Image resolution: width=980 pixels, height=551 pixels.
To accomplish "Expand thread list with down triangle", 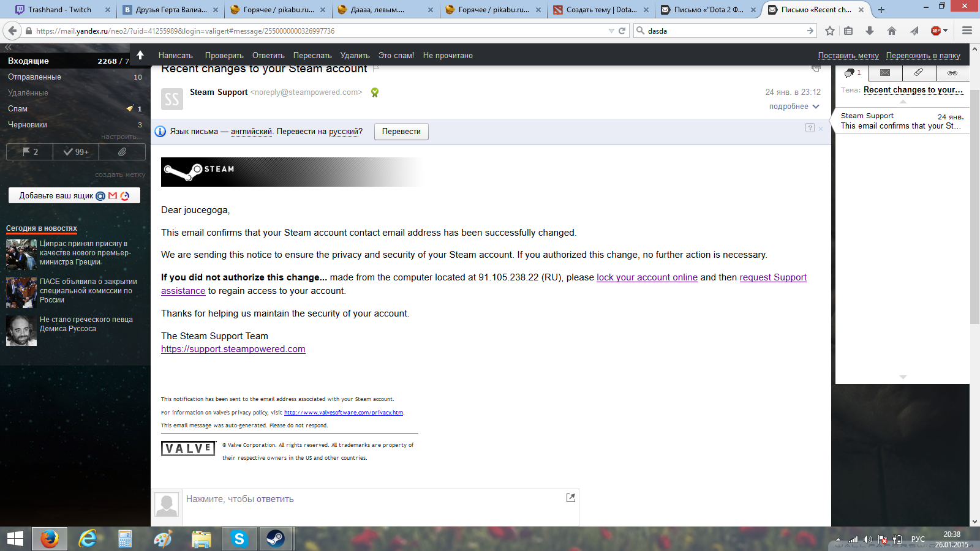I will (903, 377).
